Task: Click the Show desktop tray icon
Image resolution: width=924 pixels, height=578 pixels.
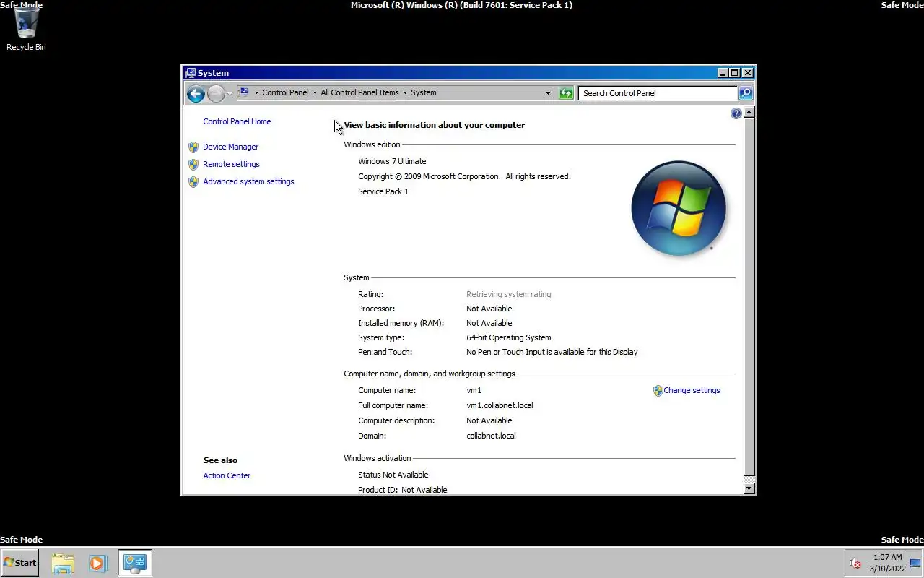Action: (915, 563)
